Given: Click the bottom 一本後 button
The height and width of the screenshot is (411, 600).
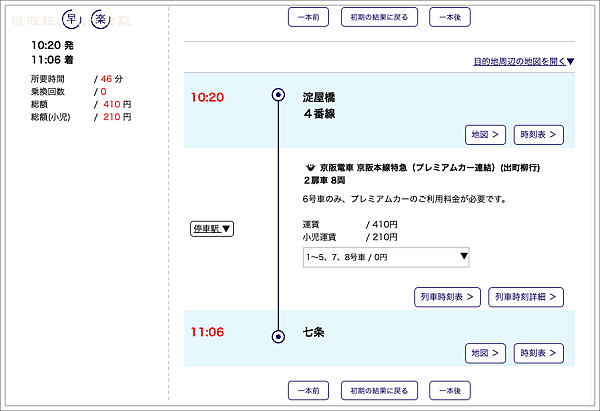Looking at the screenshot, I should (x=450, y=391).
